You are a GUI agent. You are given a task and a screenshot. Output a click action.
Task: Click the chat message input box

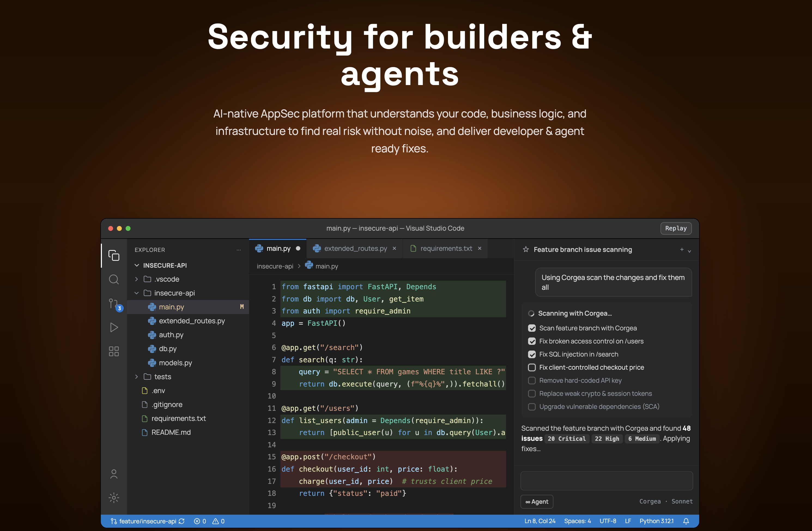click(606, 481)
